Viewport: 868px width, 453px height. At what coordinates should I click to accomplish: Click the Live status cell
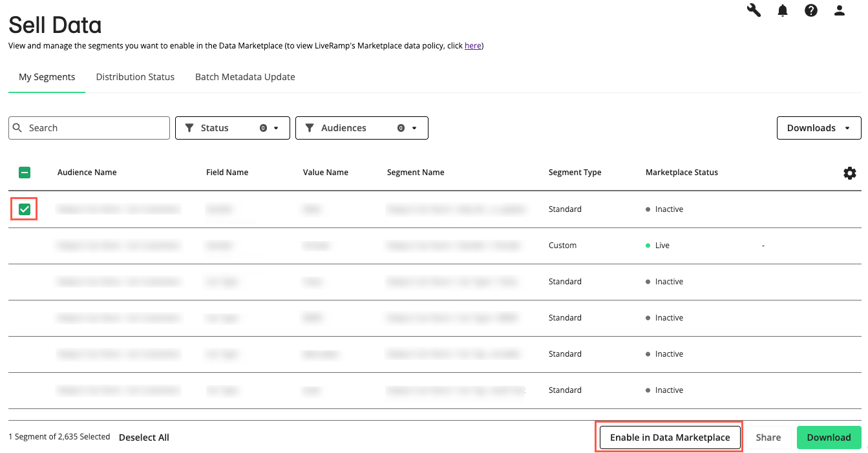coord(658,246)
